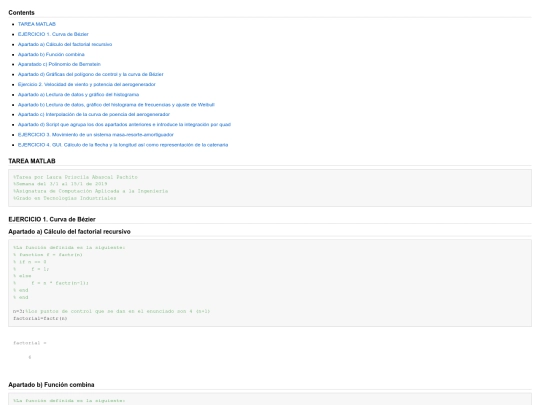Screen dimensions: 540x405
Task: Open Apartado b) Función combina link
Action: coord(51,54)
